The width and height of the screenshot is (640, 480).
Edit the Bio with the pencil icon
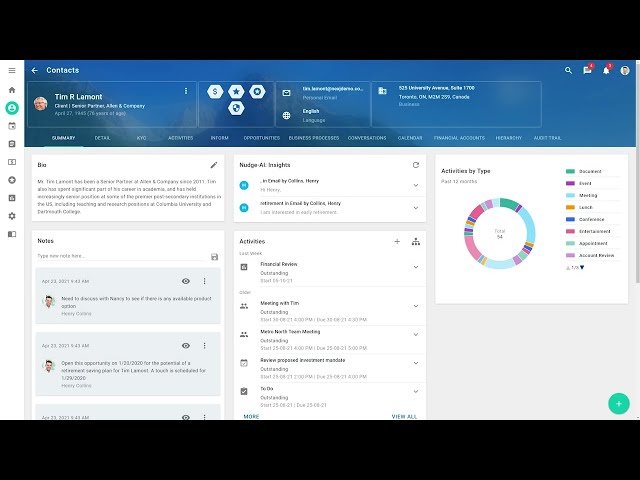click(x=213, y=164)
